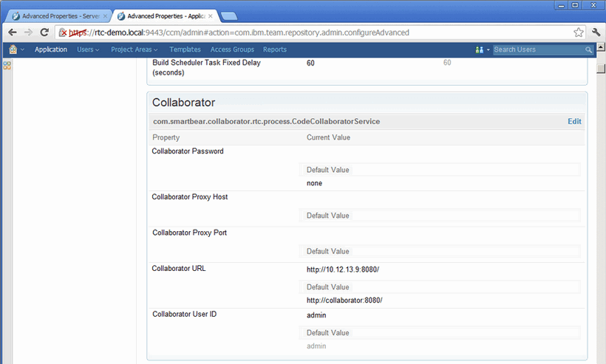Expand the dropdown arrow beside the home icon
The image size is (606, 364).
22,49
